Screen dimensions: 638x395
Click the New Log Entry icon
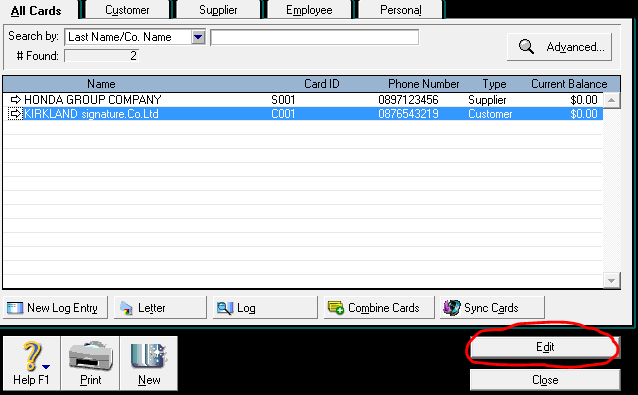(x=15, y=308)
